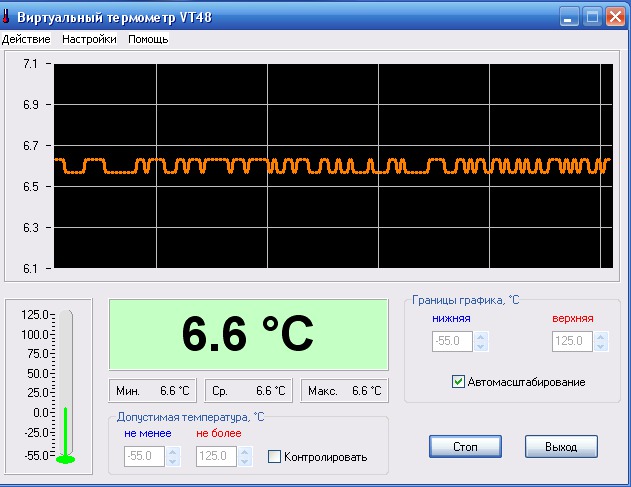Click the 'не менее' temperature input field
Viewport: 631px width, 487px height.
(x=142, y=456)
